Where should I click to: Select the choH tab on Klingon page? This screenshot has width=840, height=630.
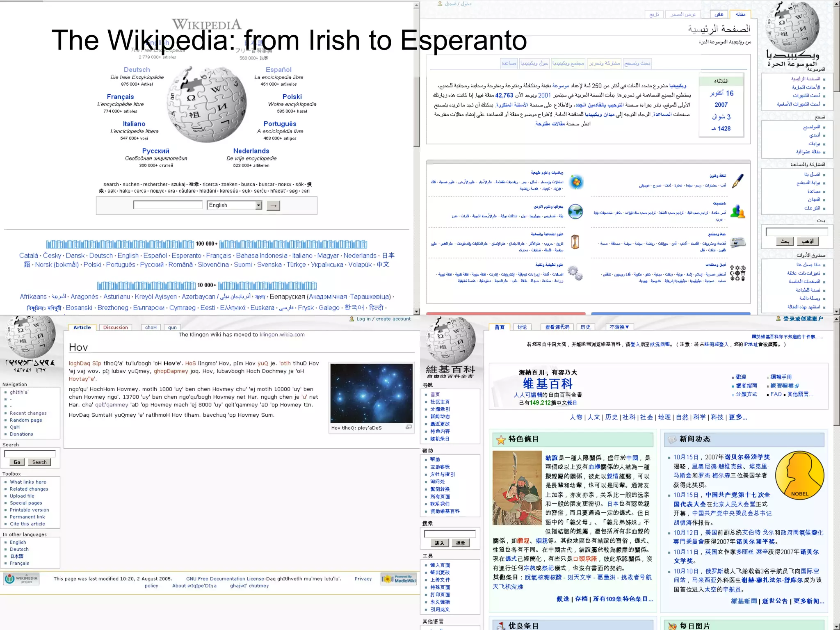click(x=151, y=327)
